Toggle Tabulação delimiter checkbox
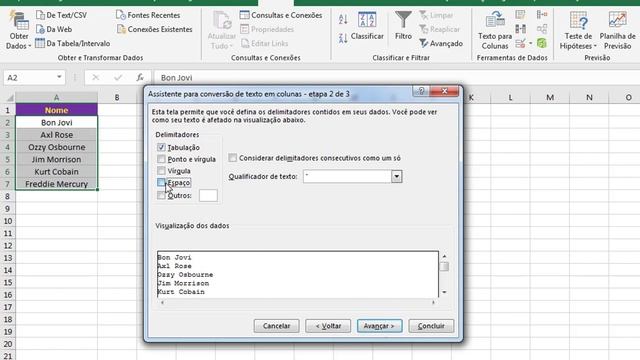The height and width of the screenshot is (360, 640). coord(161,147)
